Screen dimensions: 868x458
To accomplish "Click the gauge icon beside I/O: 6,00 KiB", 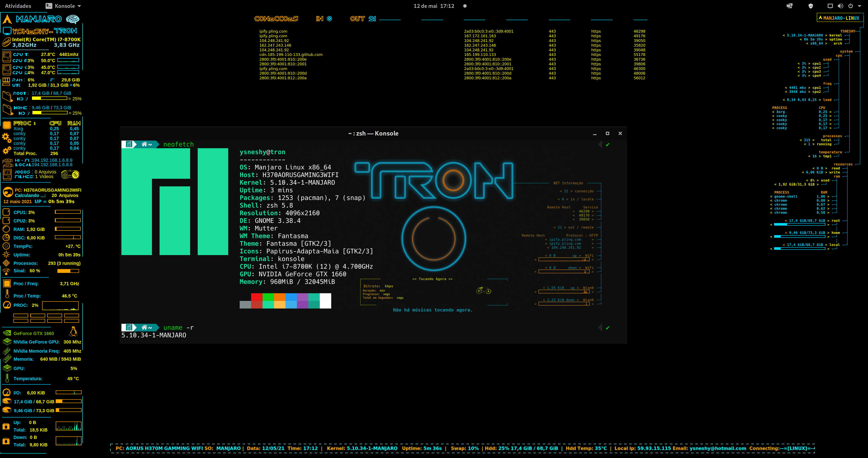I will [7, 392].
